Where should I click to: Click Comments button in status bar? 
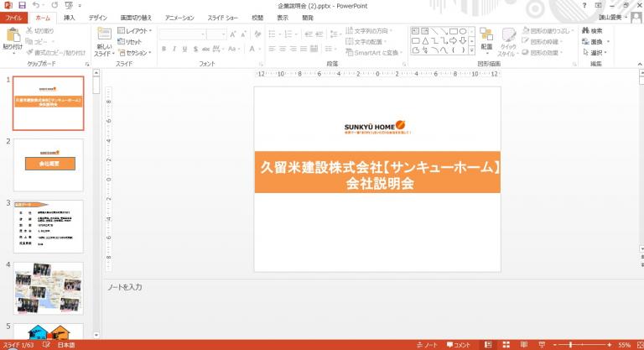[x=459, y=345]
